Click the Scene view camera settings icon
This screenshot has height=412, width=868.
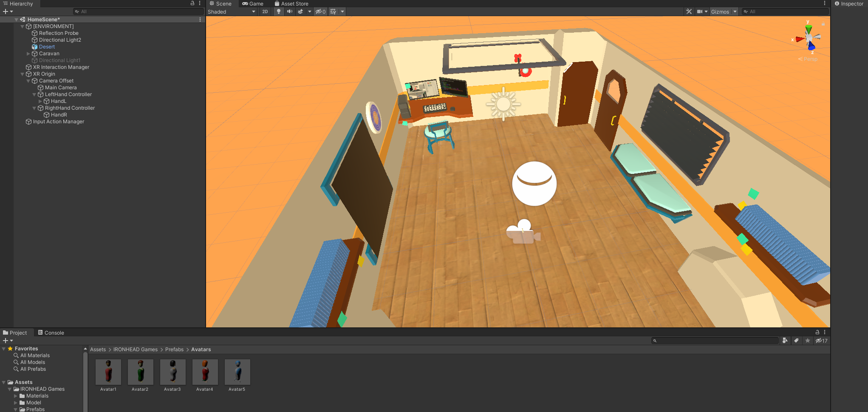pyautogui.click(x=701, y=11)
